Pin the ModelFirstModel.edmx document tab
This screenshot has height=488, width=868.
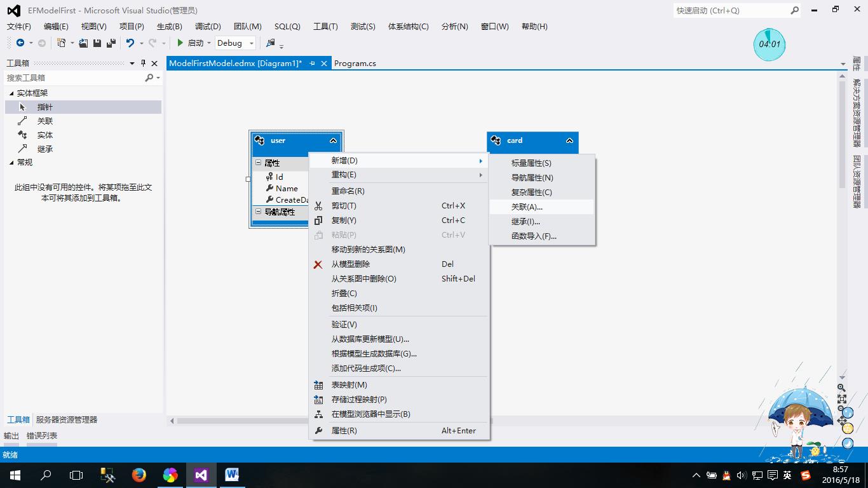pos(312,64)
